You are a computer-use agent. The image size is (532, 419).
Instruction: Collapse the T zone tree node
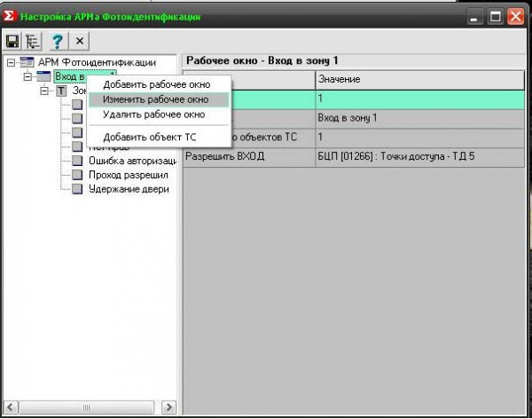click(x=44, y=91)
